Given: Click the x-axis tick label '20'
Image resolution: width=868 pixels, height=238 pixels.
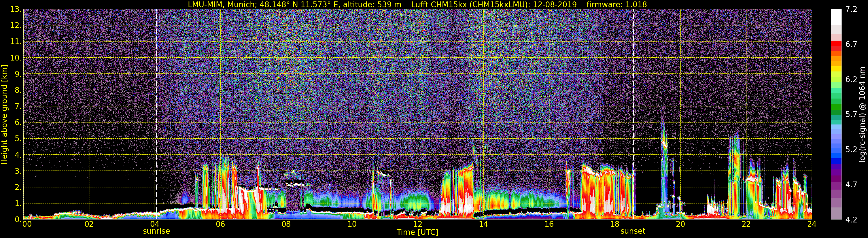Looking at the screenshot, I should coord(680,224).
